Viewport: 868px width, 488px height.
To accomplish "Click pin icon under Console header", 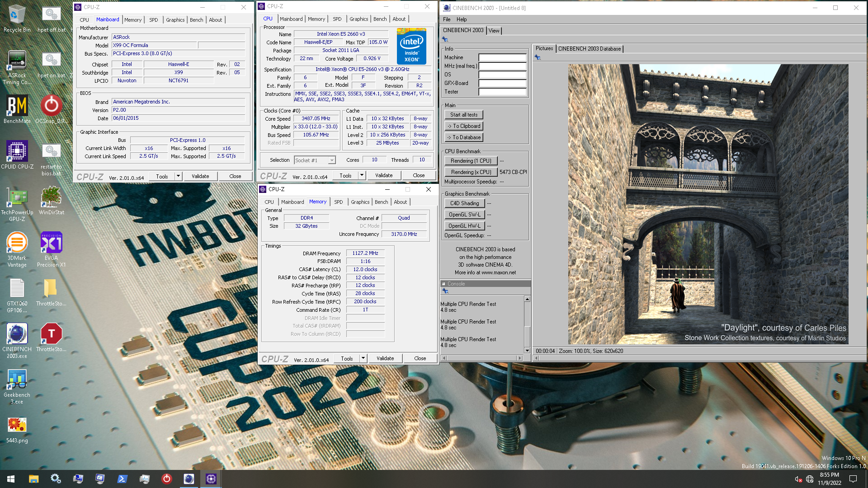I will pyautogui.click(x=445, y=291).
